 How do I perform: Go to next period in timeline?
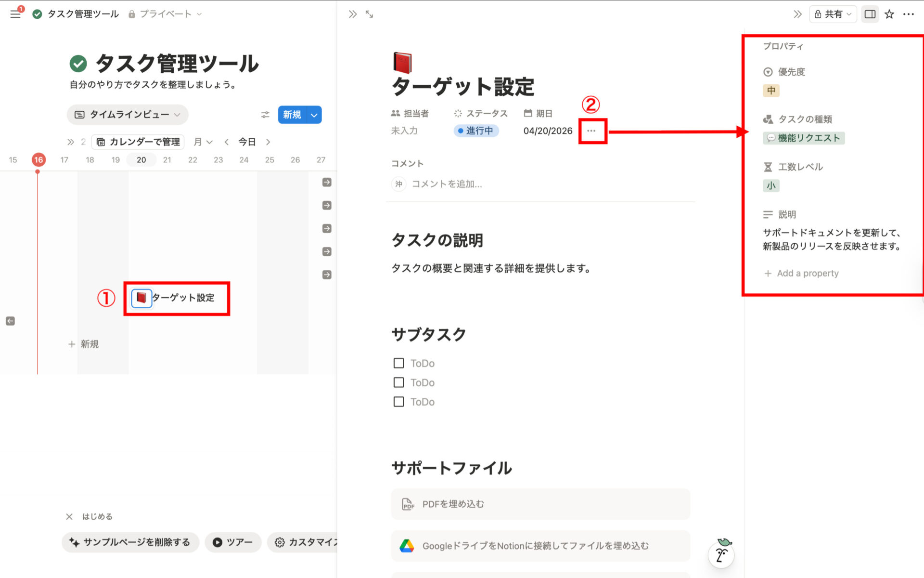tap(268, 142)
